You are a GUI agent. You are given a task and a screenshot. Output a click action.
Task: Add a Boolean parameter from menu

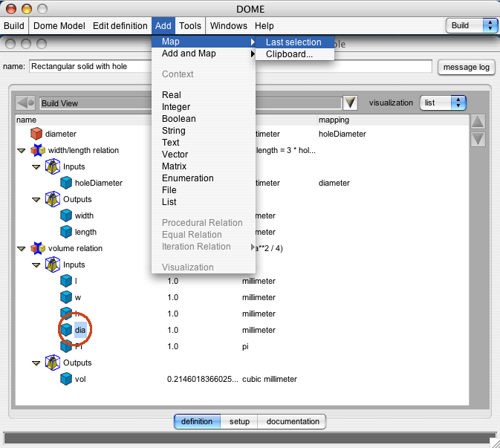pos(204,119)
